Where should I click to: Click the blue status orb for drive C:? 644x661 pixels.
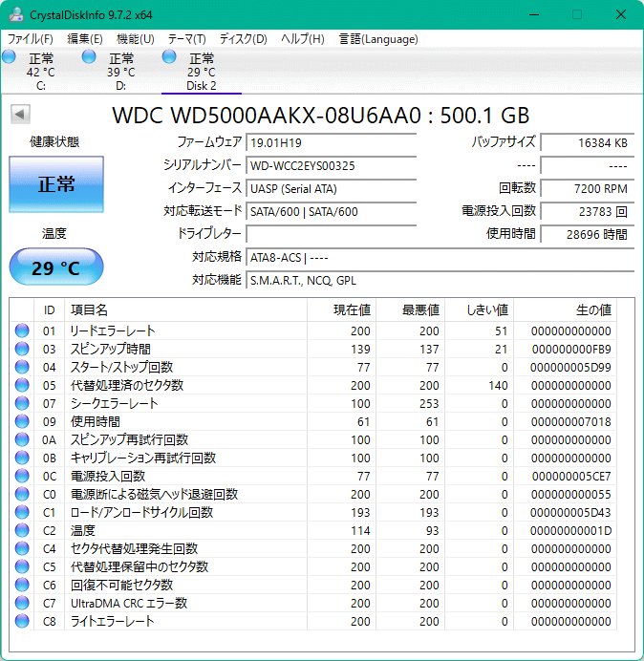[9, 57]
